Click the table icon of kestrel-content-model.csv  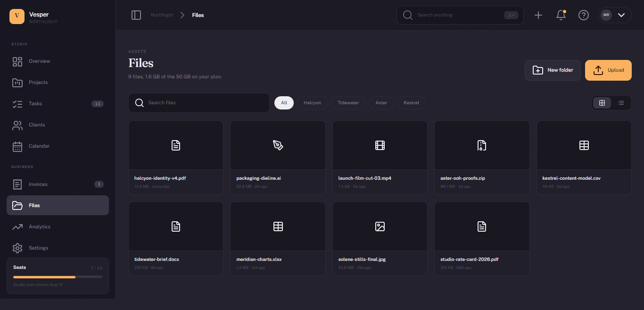584,145
